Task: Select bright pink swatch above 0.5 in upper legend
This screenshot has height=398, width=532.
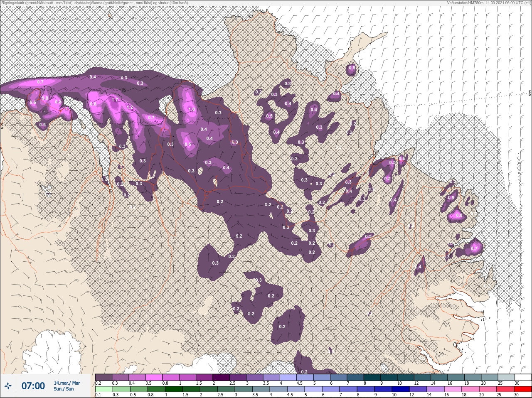Action: pos(154,377)
